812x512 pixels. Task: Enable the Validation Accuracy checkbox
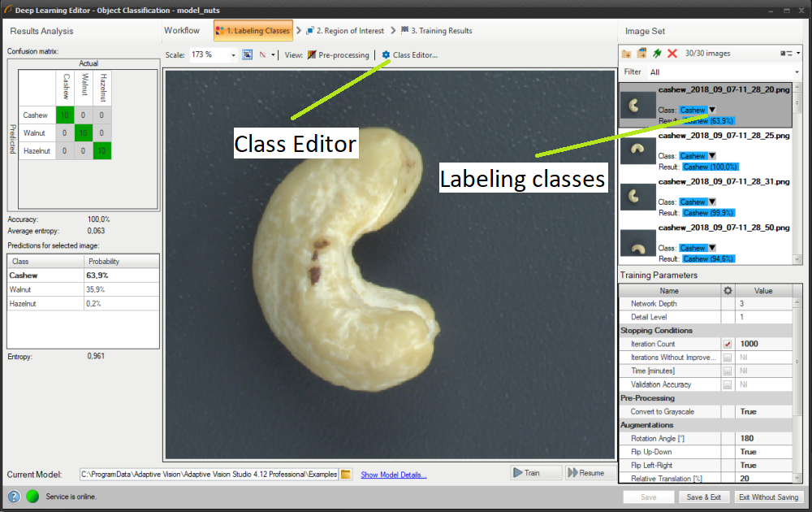728,384
